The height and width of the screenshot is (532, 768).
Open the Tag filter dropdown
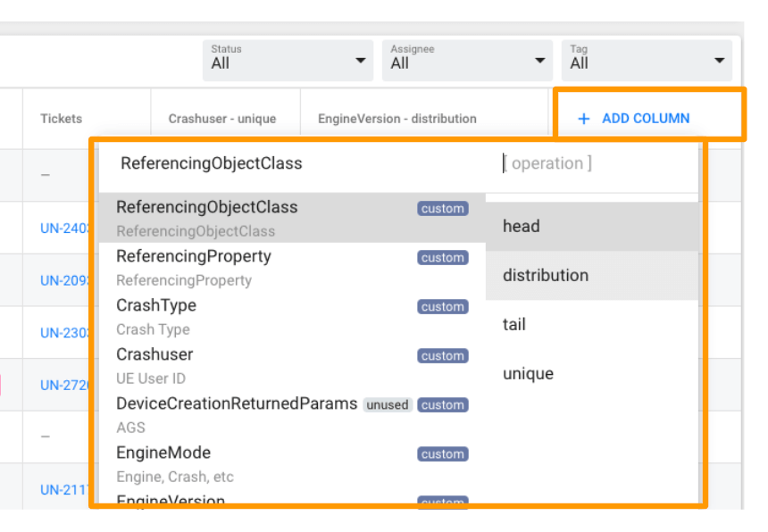(x=646, y=60)
